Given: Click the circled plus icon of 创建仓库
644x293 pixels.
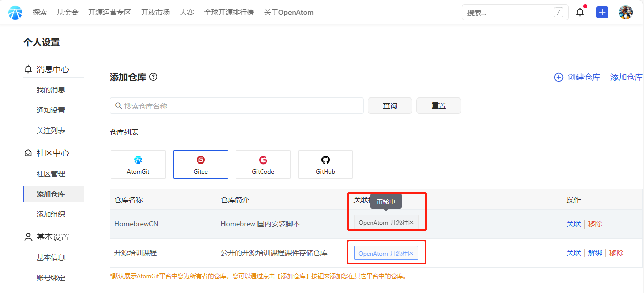Looking at the screenshot, I should point(559,77).
